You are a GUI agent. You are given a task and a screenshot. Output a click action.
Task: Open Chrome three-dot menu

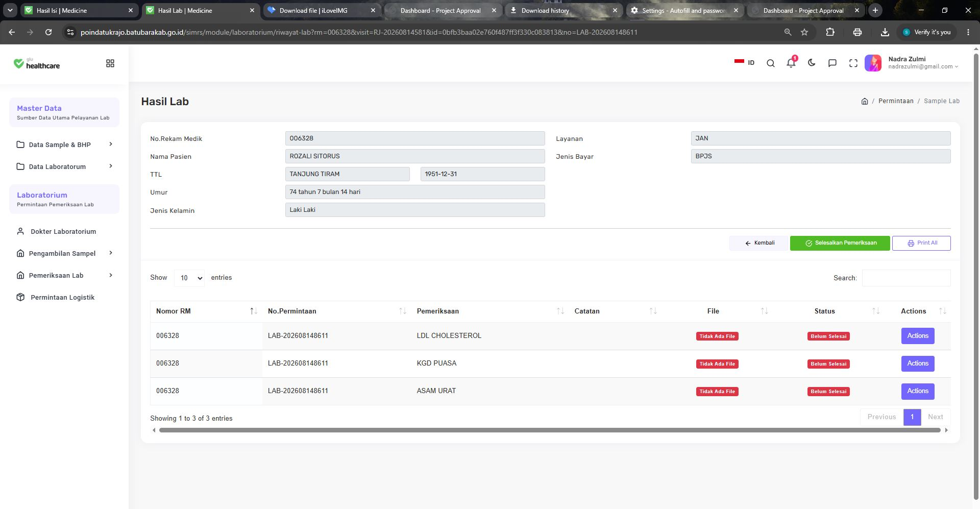(x=968, y=32)
